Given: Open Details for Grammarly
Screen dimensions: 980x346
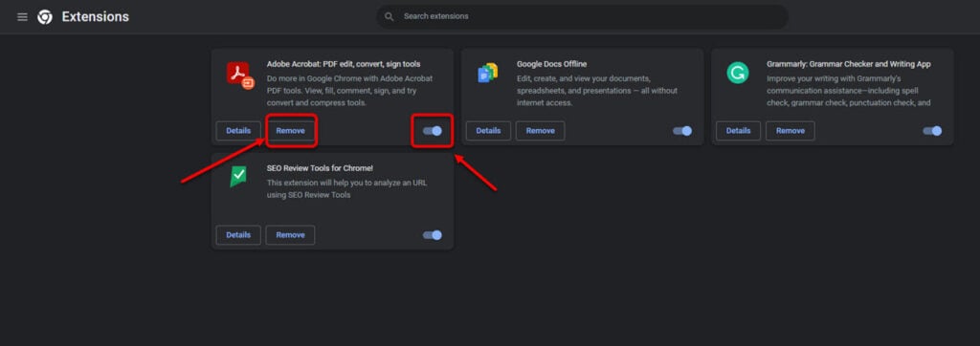Looking at the screenshot, I should [738, 131].
